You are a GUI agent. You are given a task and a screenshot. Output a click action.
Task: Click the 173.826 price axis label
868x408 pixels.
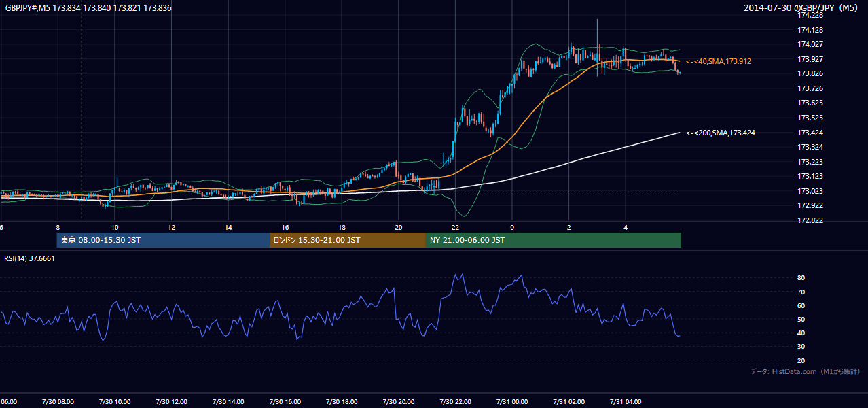click(810, 73)
